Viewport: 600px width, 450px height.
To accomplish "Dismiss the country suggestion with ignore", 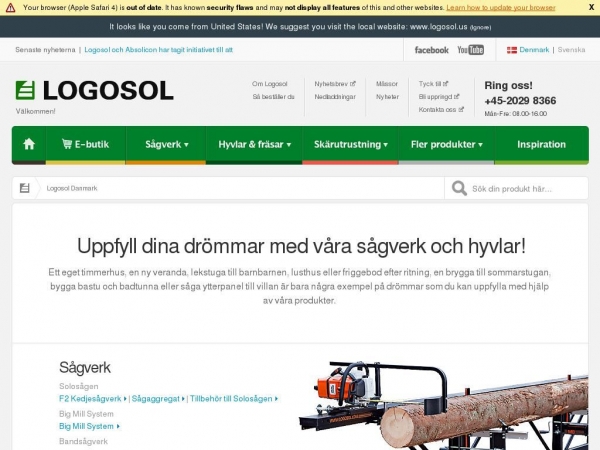I will click(480, 27).
